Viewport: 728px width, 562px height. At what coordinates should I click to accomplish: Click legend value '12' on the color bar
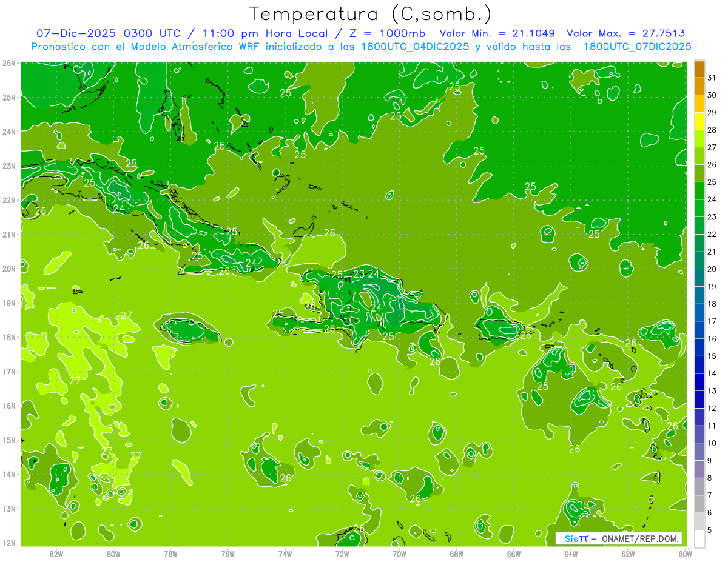point(712,408)
